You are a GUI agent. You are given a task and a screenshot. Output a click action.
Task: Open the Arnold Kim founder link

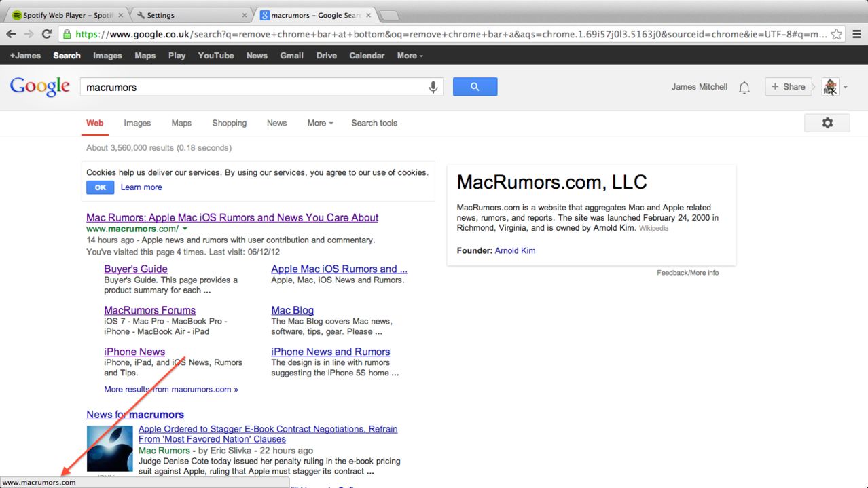[515, 250]
